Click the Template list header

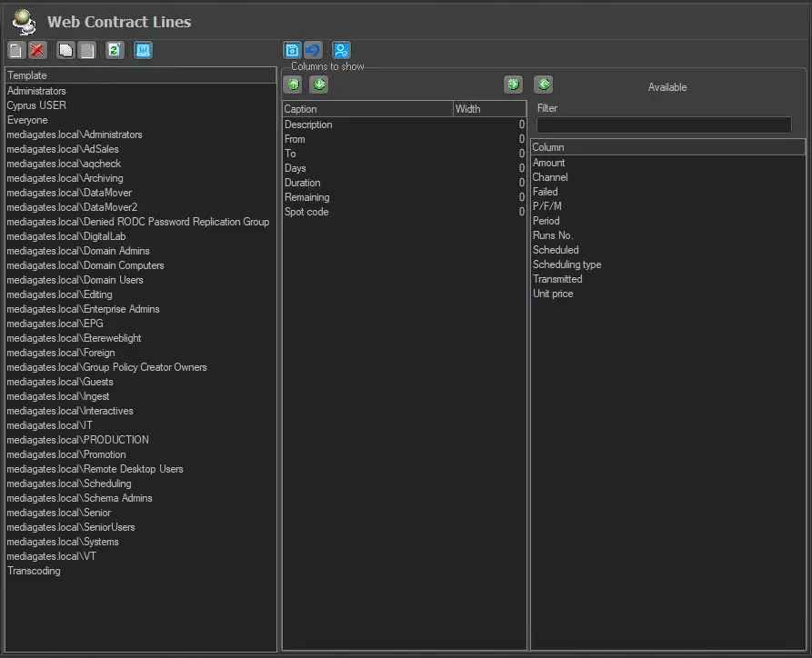click(x=140, y=75)
